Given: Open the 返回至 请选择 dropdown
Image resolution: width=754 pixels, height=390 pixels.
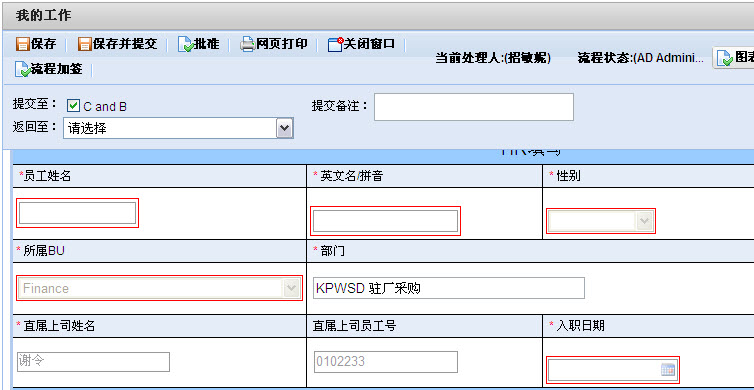Looking at the screenshot, I should pyautogui.click(x=178, y=128).
